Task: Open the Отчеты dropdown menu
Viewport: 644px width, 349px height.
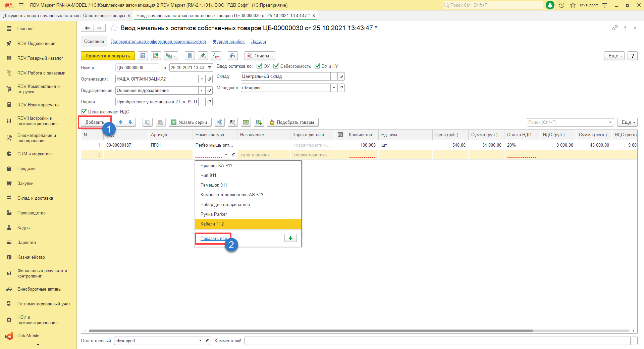Action: tap(260, 56)
